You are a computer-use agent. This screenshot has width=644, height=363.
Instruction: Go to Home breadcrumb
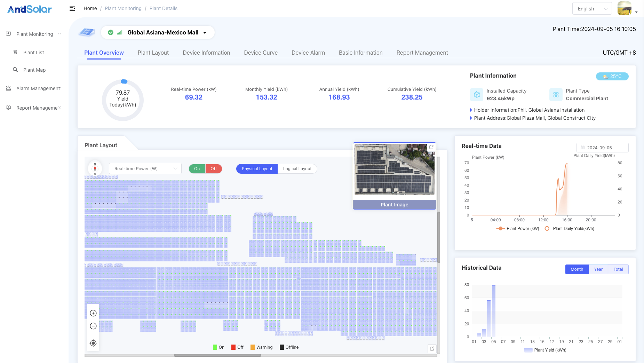click(90, 8)
